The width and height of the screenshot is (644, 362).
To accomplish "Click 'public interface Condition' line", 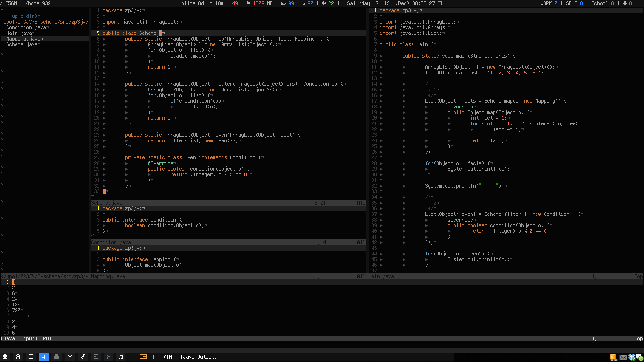I will pyautogui.click(x=143, y=220).
